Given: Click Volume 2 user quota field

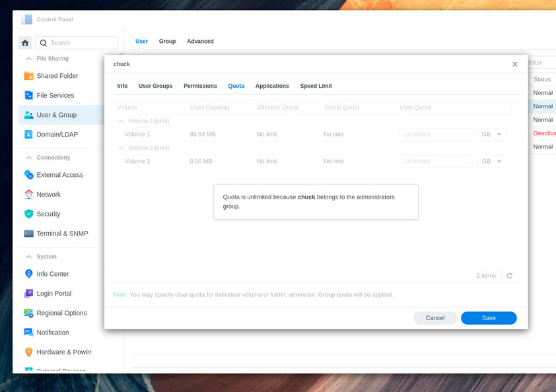Looking at the screenshot, I should [x=436, y=161].
